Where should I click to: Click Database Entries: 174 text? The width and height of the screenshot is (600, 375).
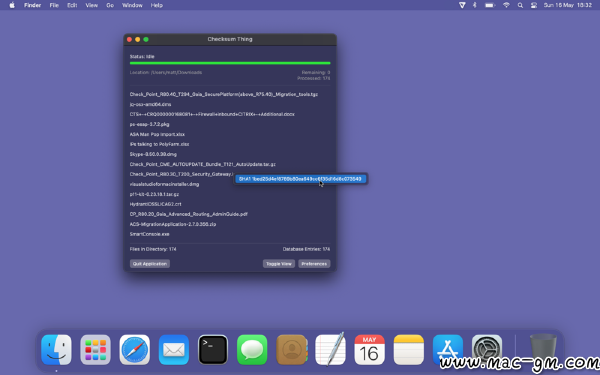[306, 249]
